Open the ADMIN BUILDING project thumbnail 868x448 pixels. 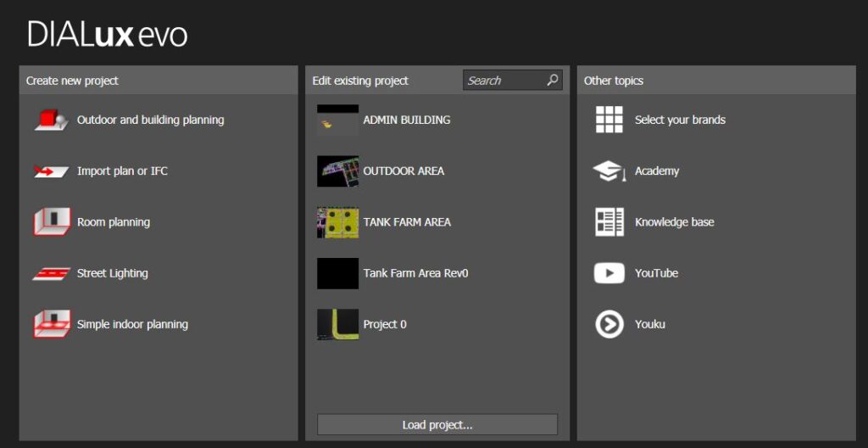coord(337,120)
